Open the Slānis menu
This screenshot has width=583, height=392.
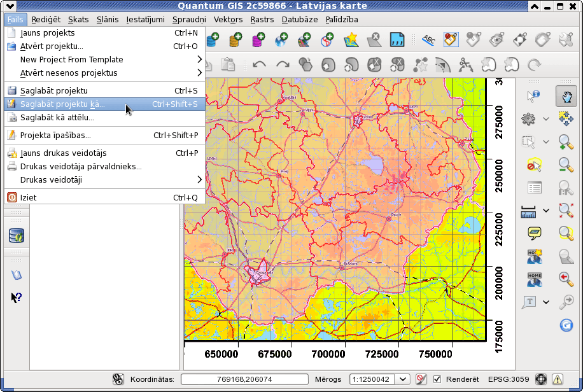(108, 19)
